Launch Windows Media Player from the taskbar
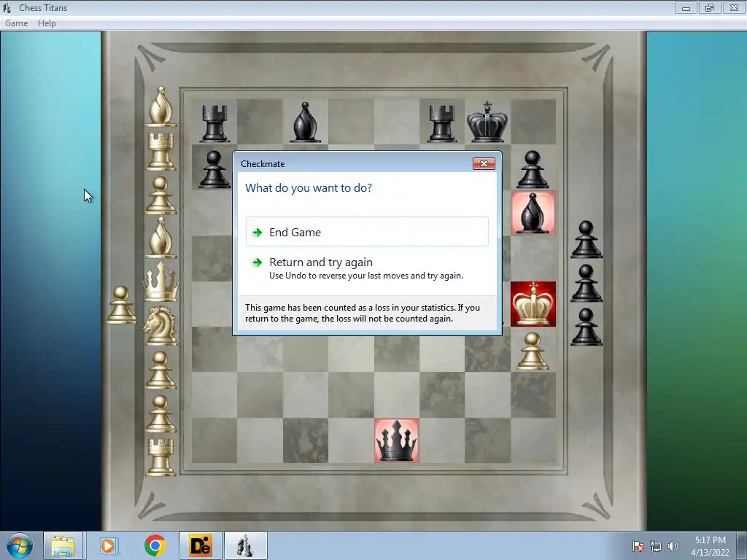 (109, 545)
